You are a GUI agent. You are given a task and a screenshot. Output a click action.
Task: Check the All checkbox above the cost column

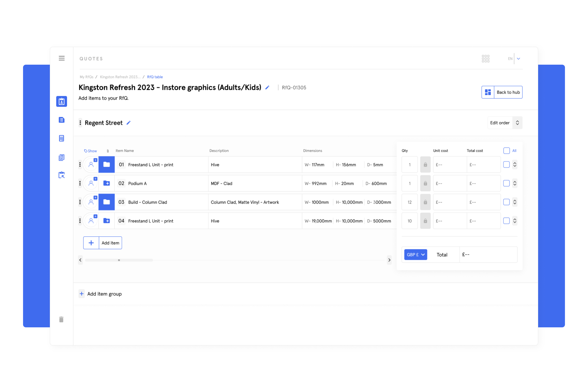506,150
